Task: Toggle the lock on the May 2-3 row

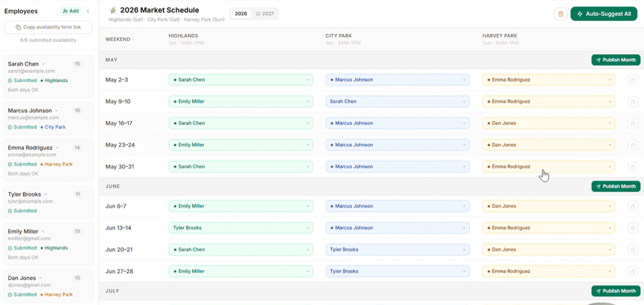Action: pyautogui.click(x=633, y=79)
